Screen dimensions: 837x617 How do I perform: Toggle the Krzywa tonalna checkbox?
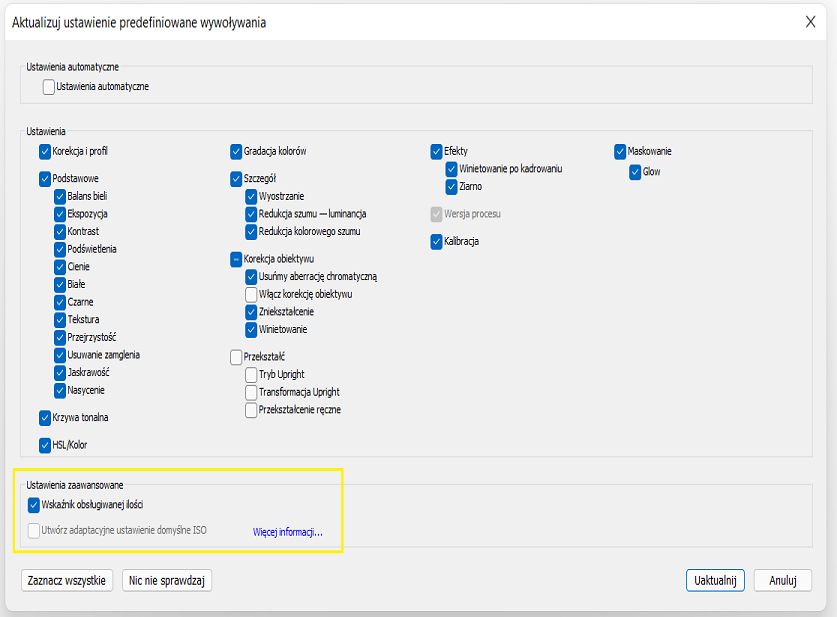click(45, 418)
